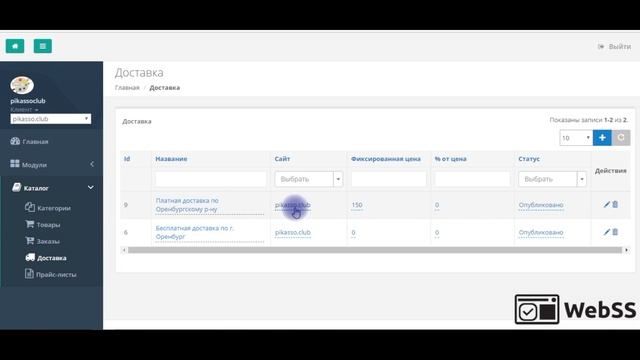Sort by Фиксированная цена column header
Viewport: 640px width, 360px height.
386,159
